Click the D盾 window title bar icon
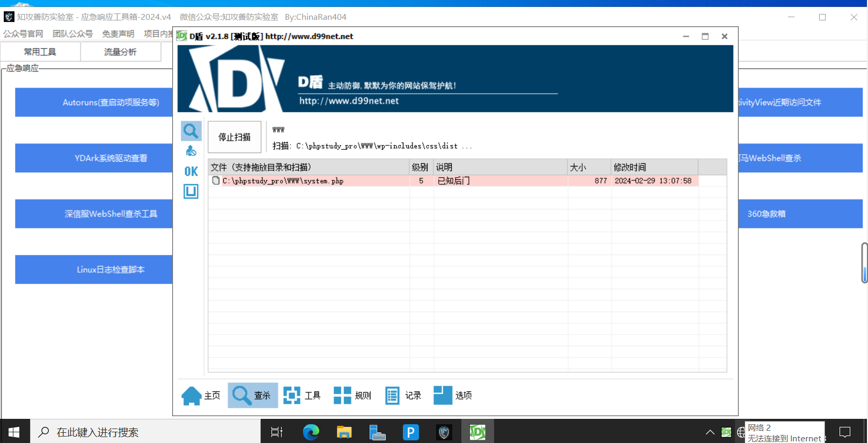The image size is (868, 443). [182, 36]
